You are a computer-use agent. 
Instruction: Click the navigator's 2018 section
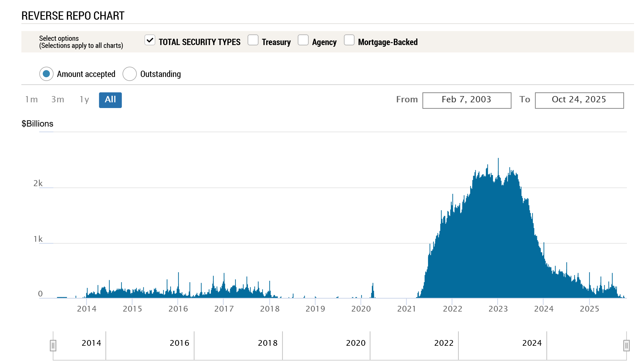267,343
